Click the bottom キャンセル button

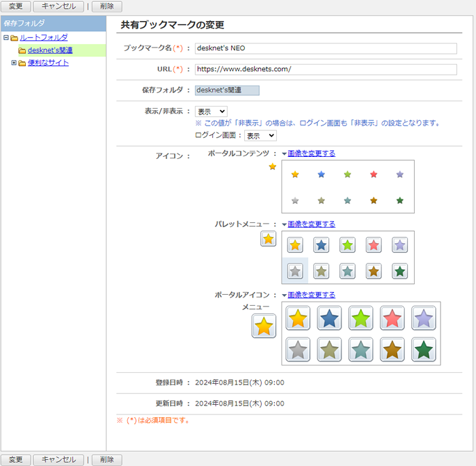click(x=58, y=460)
